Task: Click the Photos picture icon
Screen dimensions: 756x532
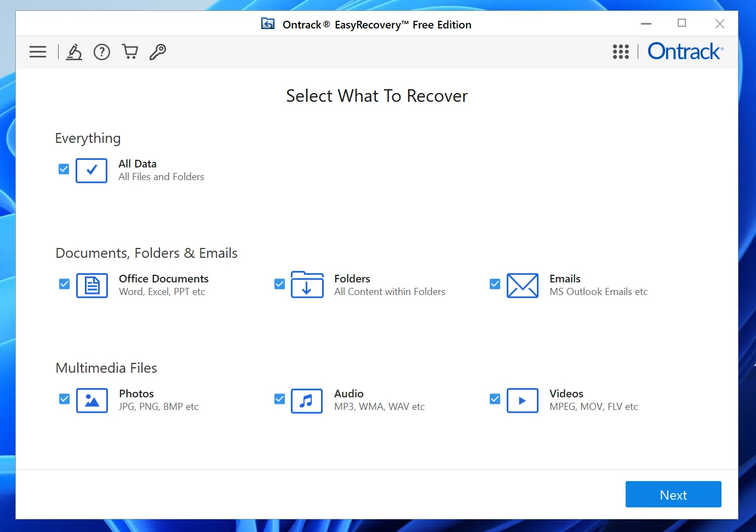Action: (x=92, y=401)
